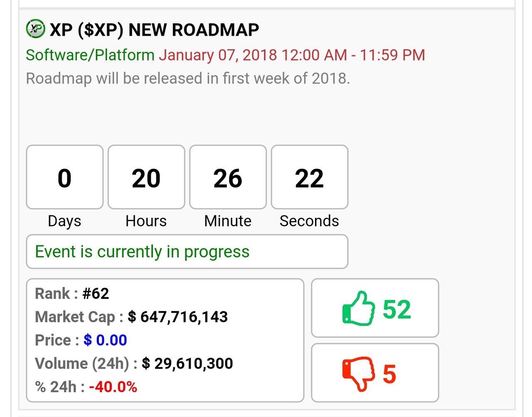Screen dimensions: 532x417
Task: Click the Event is currently in progress banner
Action: [187, 252]
